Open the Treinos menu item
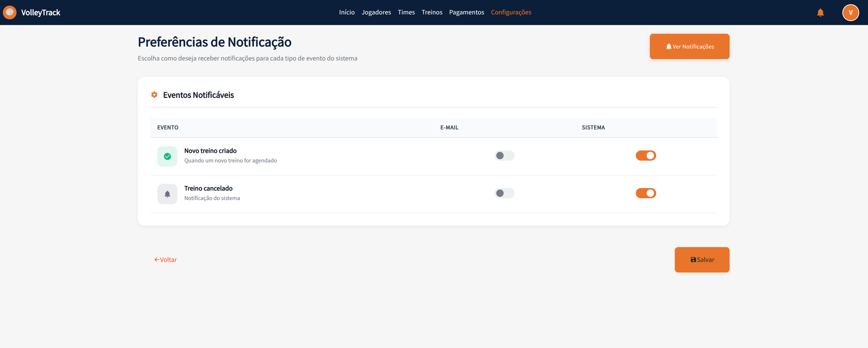 [432, 12]
